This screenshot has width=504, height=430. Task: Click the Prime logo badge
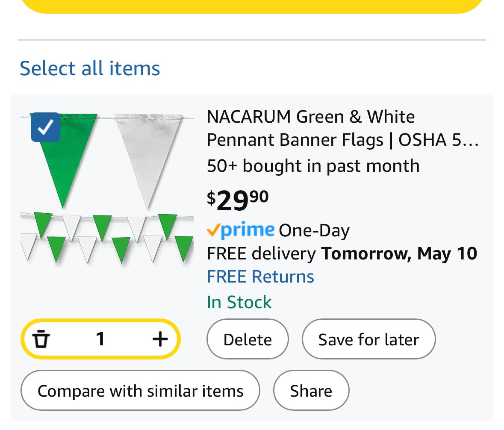coord(241,230)
